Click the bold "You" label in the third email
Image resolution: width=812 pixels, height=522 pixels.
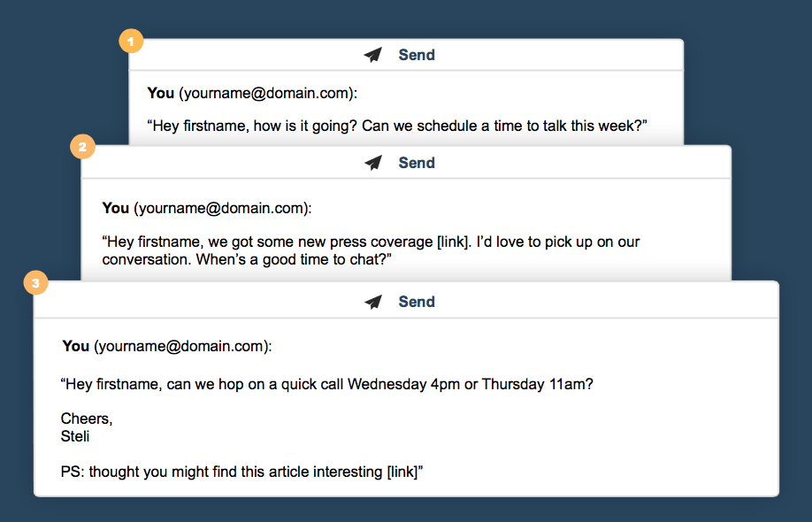point(76,346)
